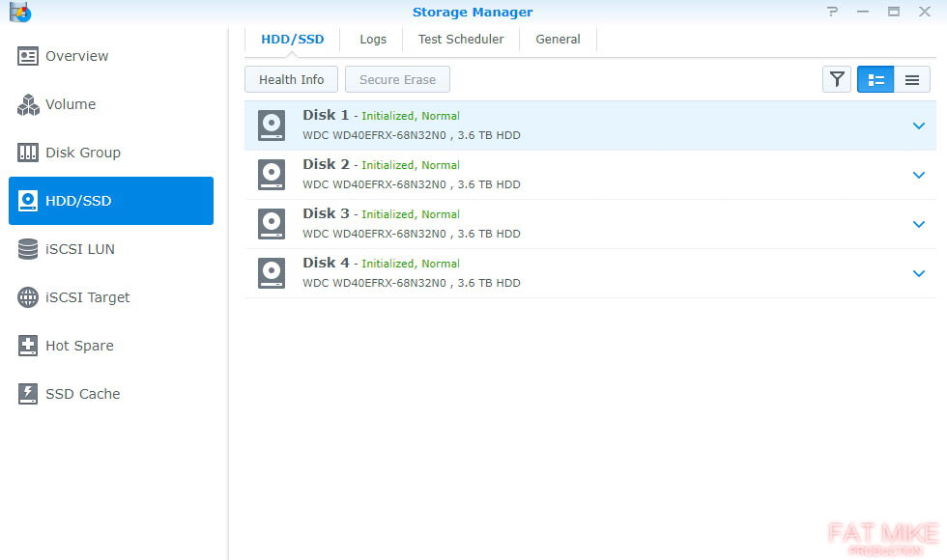This screenshot has width=947, height=560.
Task: Open the disk filter funnel icon
Action: point(837,79)
